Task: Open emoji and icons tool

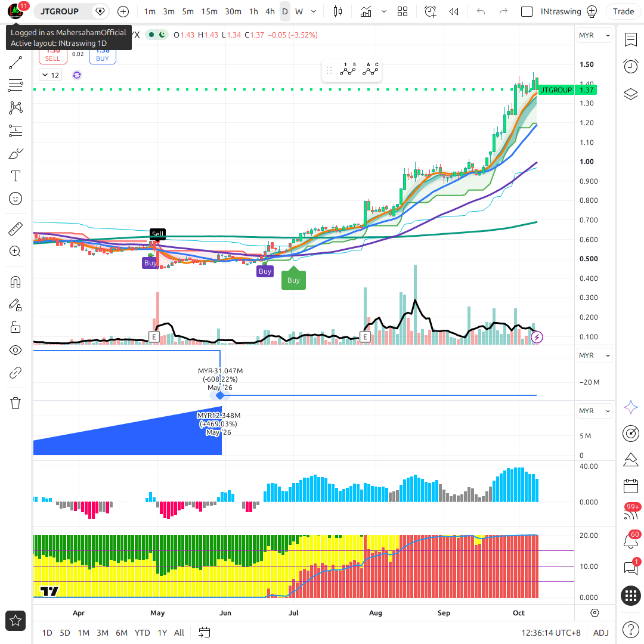Action: click(16, 199)
